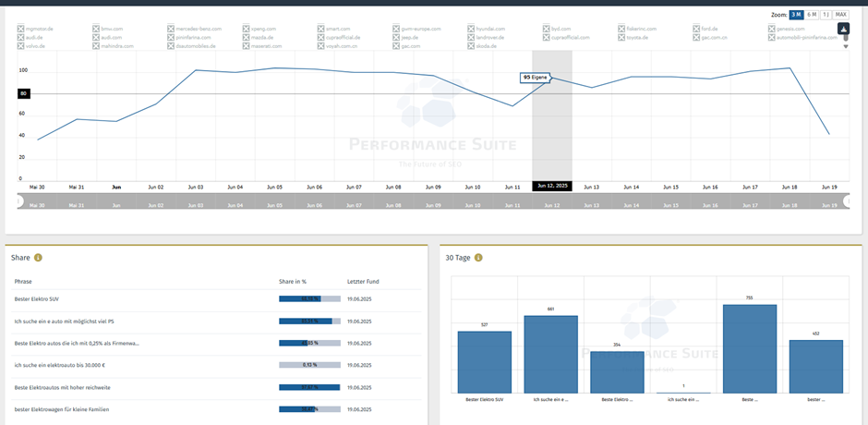Screen dimensions: 868x425
Task: Toggle the audi.com legend checkbox
Action: [x=96, y=38]
